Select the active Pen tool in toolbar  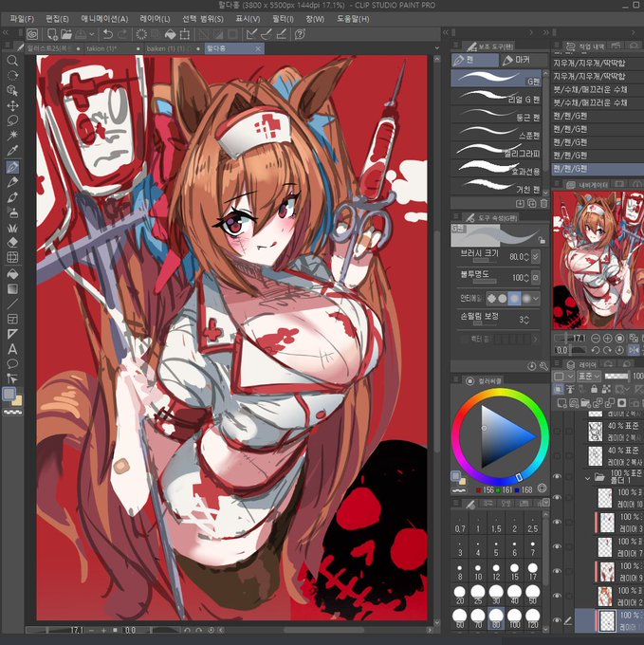pos(12,168)
